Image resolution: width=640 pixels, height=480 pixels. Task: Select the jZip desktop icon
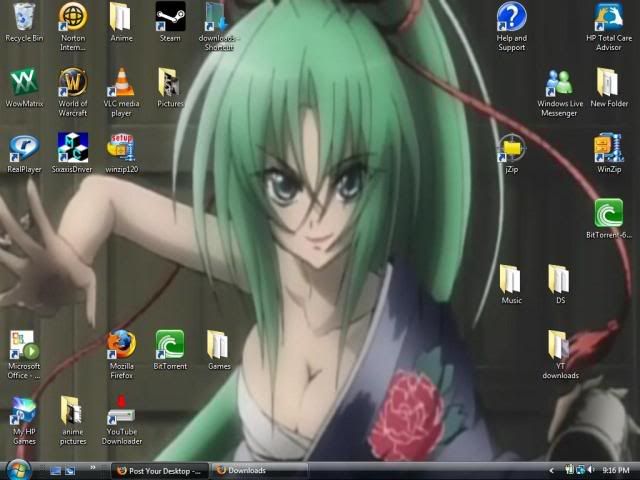coord(511,149)
